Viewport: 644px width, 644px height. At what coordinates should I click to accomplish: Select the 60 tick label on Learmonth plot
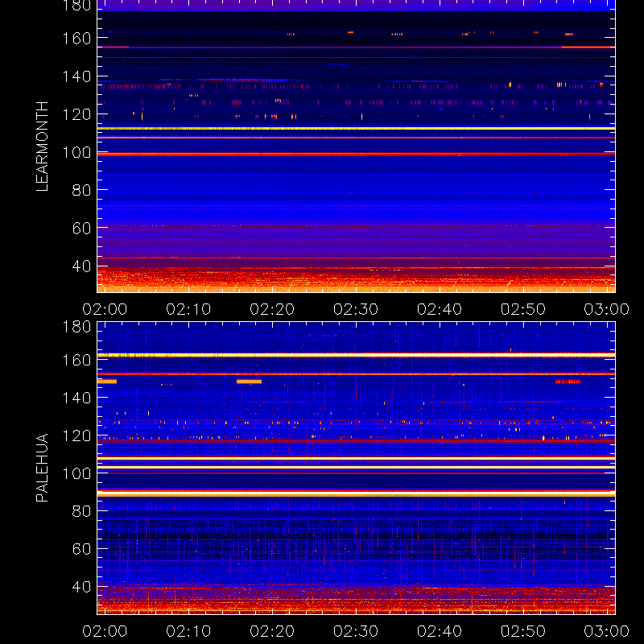(x=81, y=229)
